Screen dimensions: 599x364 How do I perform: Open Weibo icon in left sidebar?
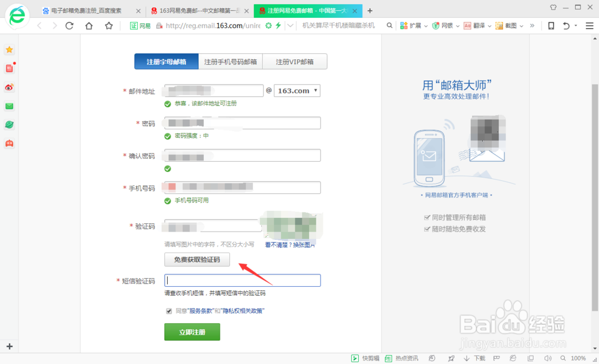point(10,87)
